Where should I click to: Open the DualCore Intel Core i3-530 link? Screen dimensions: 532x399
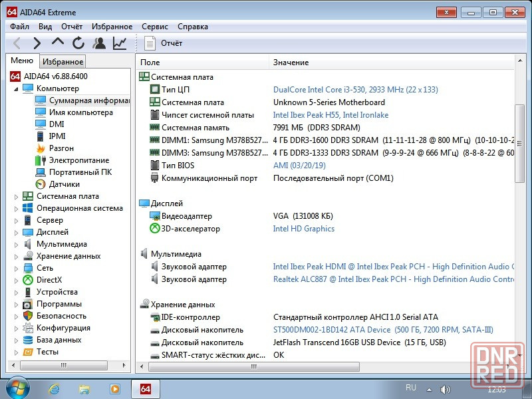point(356,90)
